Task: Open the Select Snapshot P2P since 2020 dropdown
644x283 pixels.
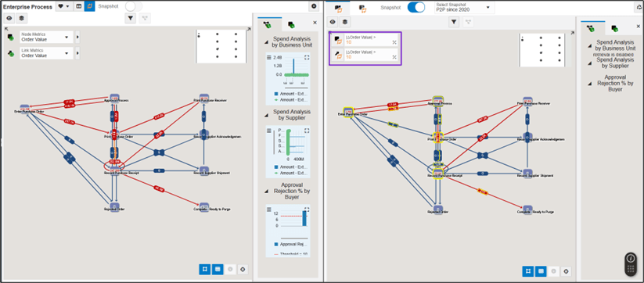Action: 464,7
